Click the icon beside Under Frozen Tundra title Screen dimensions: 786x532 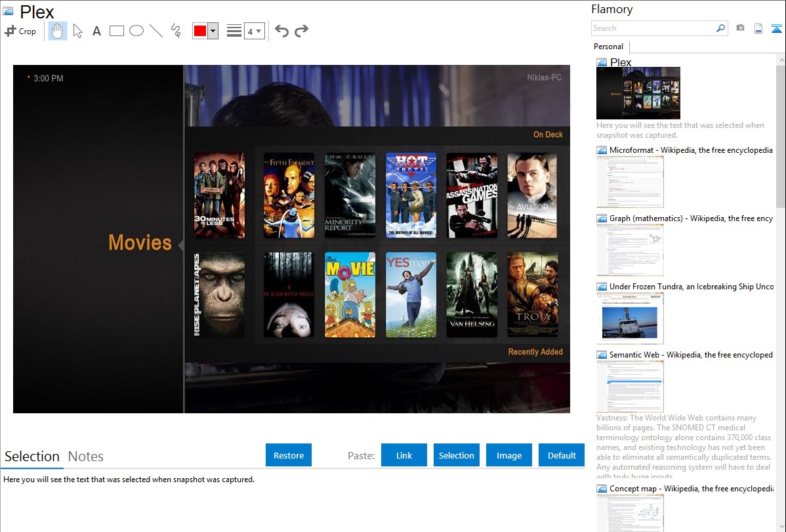pyautogui.click(x=602, y=287)
